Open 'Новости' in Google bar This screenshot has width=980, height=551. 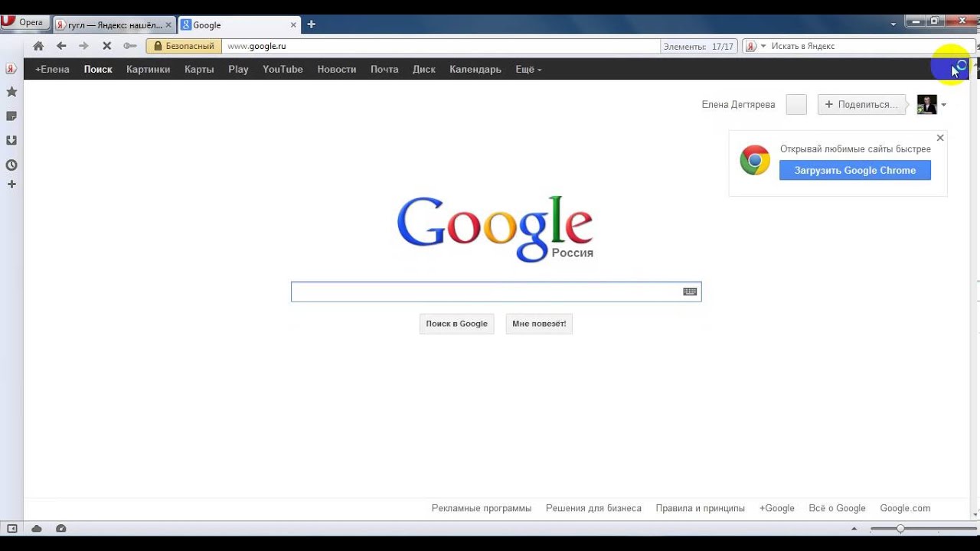click(337, 69)
